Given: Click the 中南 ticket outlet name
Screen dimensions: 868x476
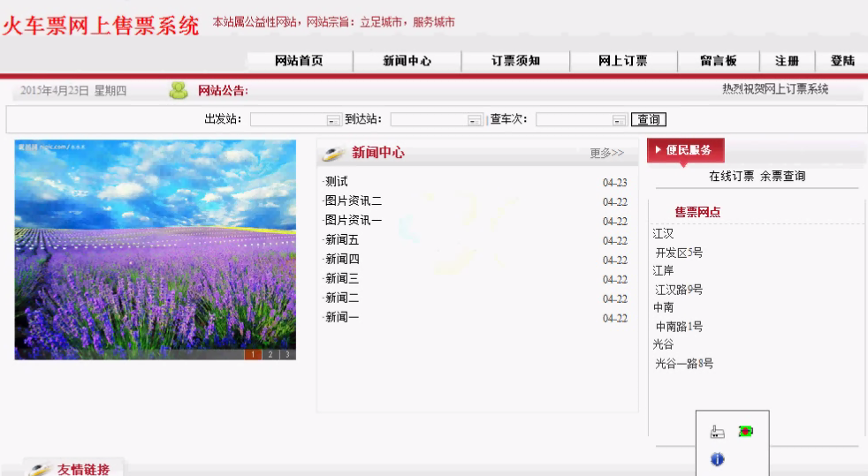Looking at the screenshot, I should 663,307.
